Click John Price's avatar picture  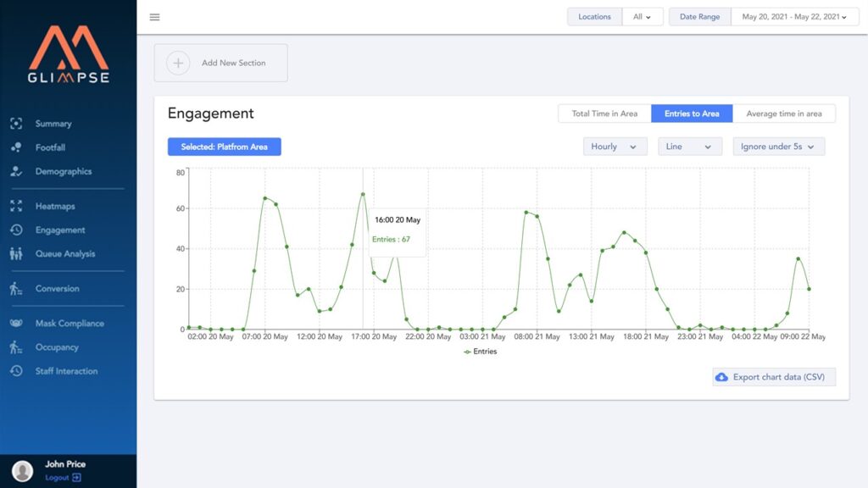pyautogui.click(x=23, y=471)
